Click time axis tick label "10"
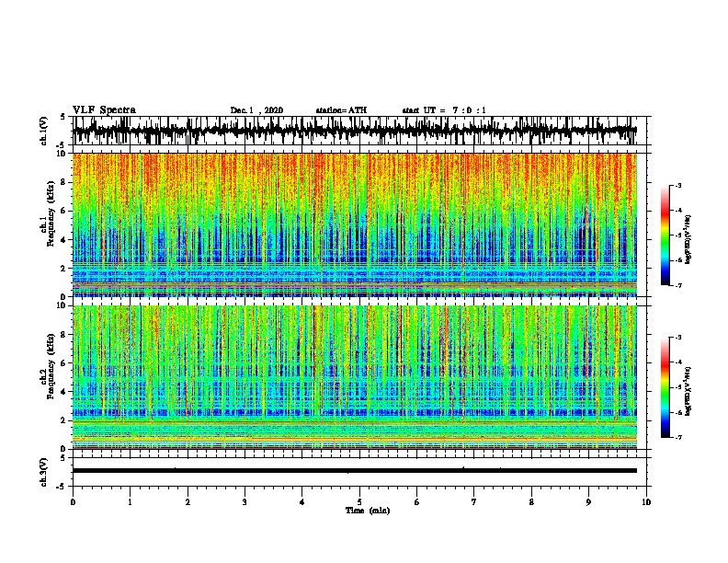 tap(646, 502)
